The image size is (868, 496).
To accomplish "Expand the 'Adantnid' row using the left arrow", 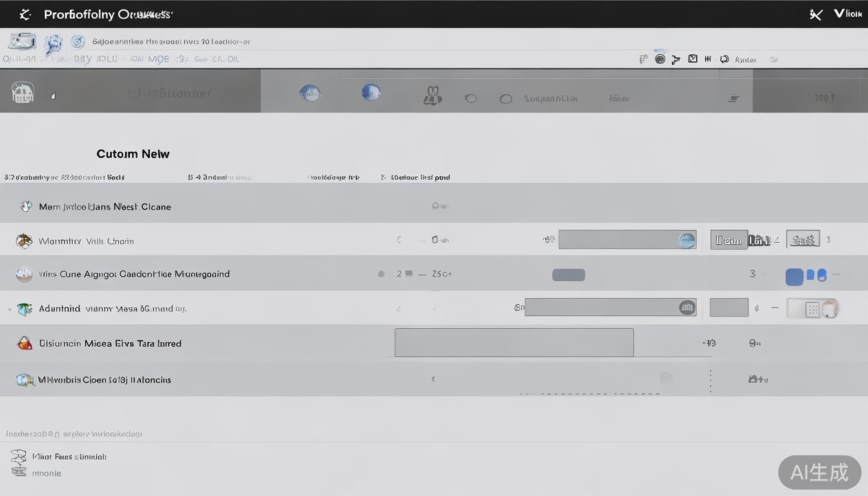I will tap(10, 309).
